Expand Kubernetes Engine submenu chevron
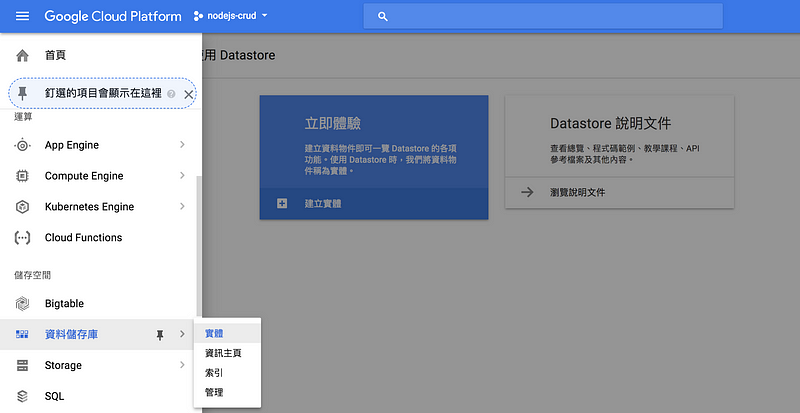Image resolution: width=800 pixels, height=413 pixels. [x=182, y=206]
